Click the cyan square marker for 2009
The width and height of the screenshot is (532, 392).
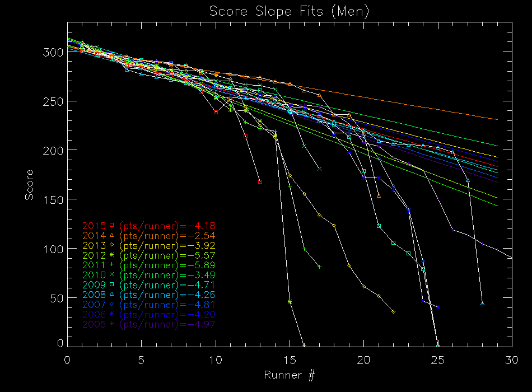coord(111,284)
